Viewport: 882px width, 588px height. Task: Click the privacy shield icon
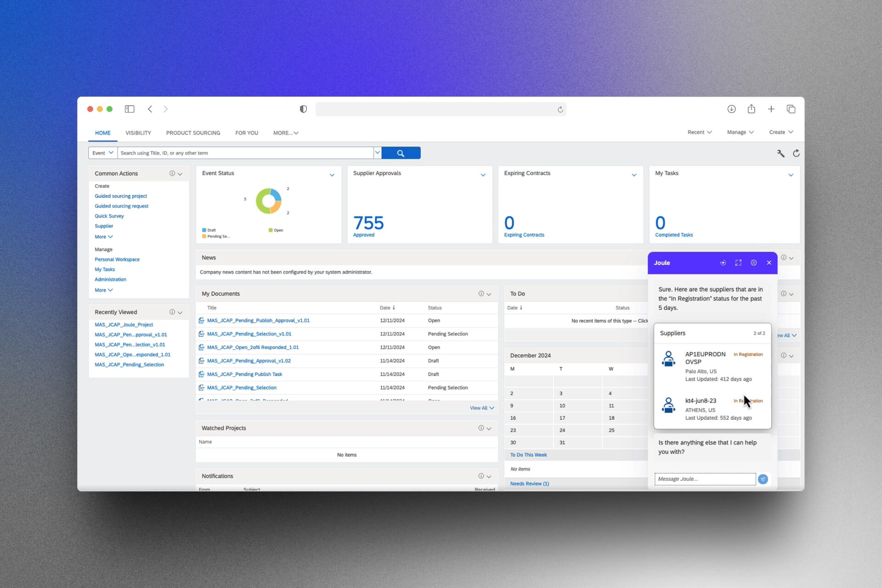pyautogui.click(x=303, y=109)
